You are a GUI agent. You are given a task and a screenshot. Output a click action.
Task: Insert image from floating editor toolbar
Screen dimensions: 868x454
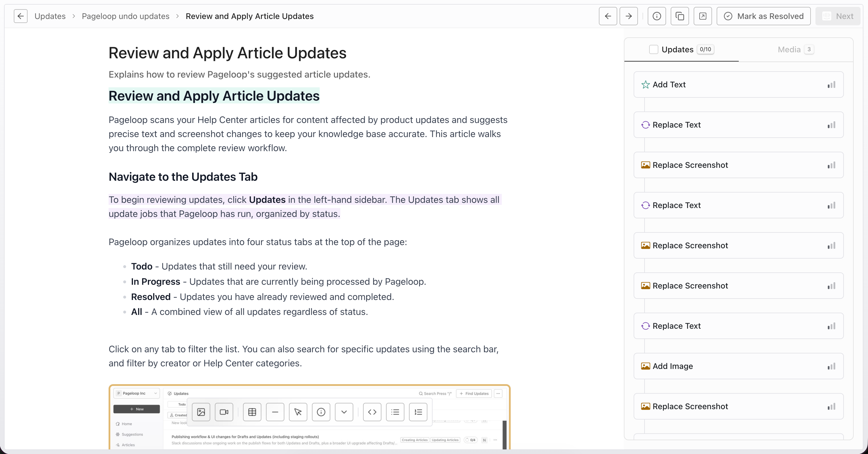tap(201, 412)
